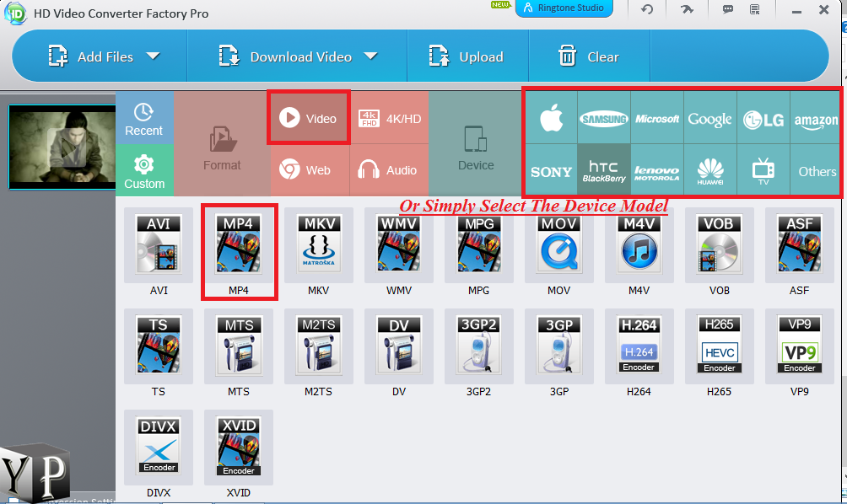Image resolution: width=847 pixels, height=504 pixels.
Task: Expand the Add Files dropdown arrow
Action: pyautogui.click(x=154, y=56)
